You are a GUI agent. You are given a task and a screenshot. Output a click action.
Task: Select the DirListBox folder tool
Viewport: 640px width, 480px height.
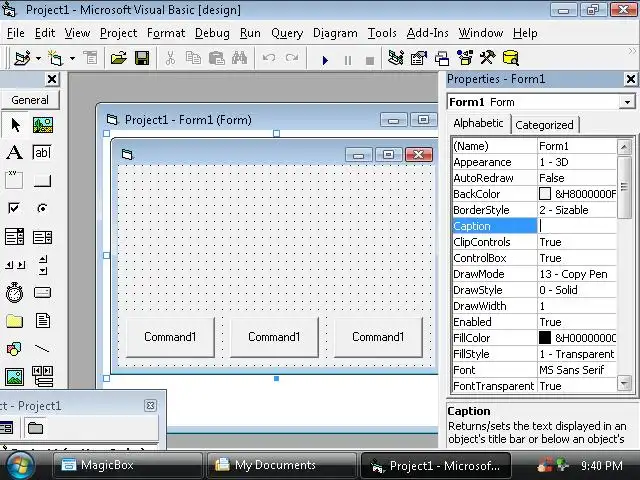click(x=14, y=321)
